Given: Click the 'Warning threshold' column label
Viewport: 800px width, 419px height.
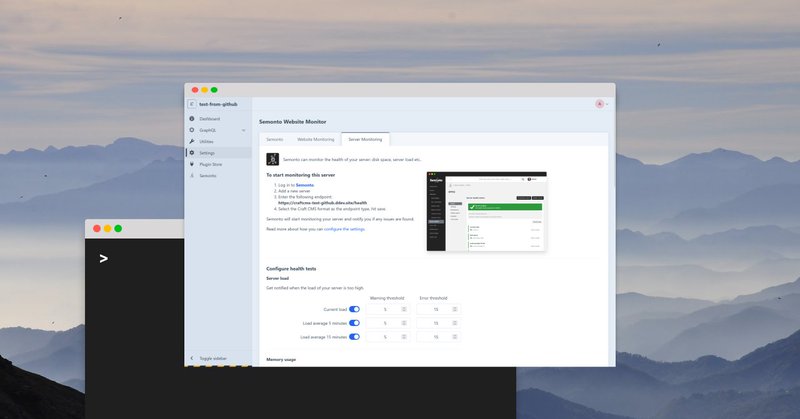Looking at the screenshot, I should coord(387,298).
